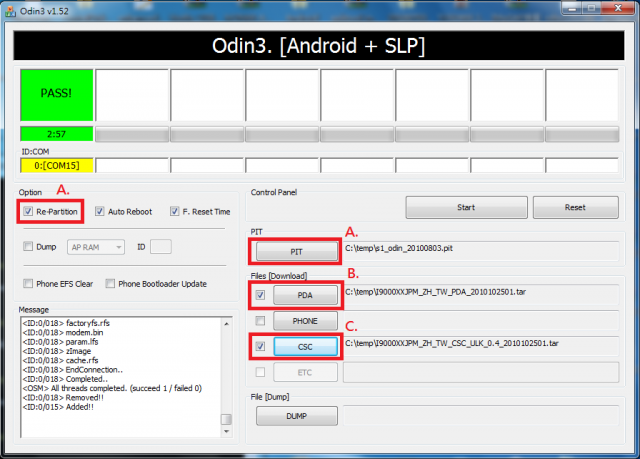Enable the Dump checkbox

[x=28, y=246]
